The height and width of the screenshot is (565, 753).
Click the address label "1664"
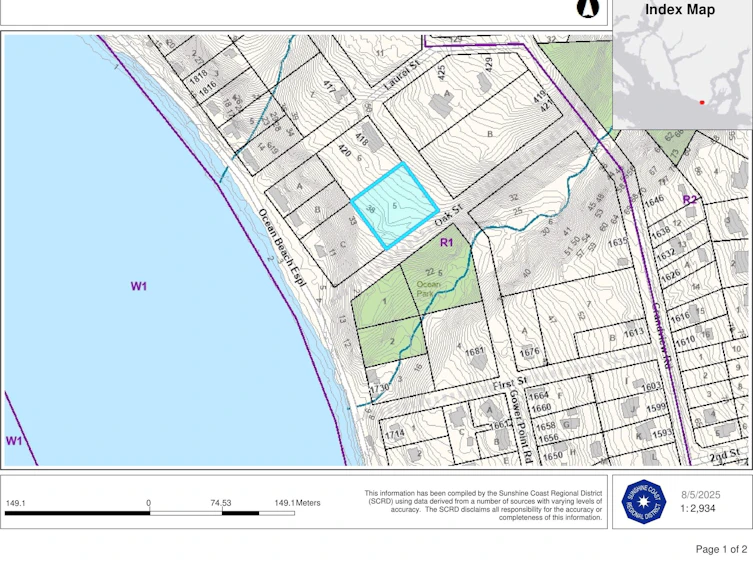538,396
